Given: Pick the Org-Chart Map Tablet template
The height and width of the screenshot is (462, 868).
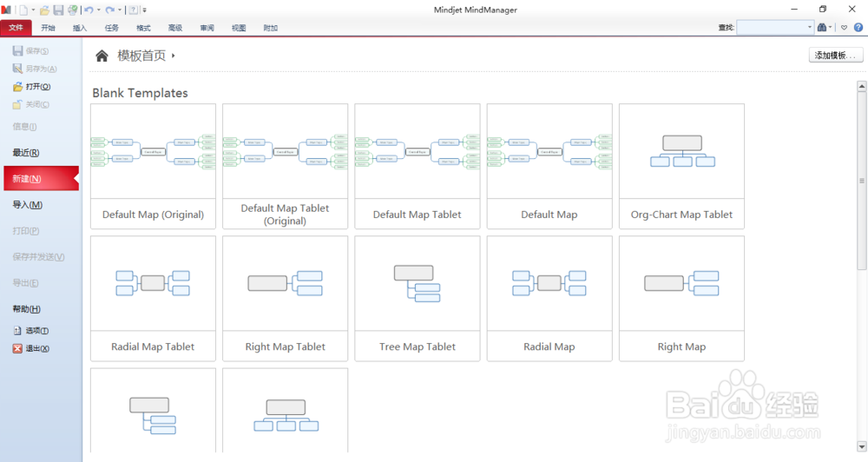Looking at the screenshot, I should pyautogui.click(x=682, y=166).
